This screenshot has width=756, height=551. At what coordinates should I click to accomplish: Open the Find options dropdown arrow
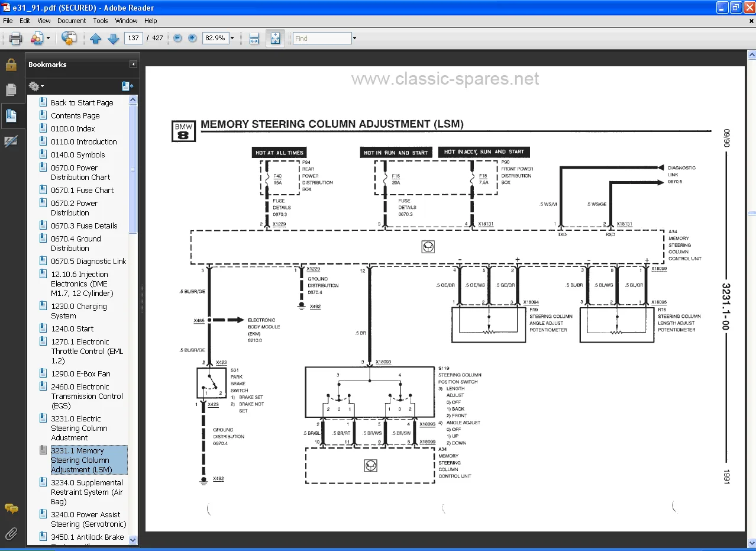pos(354,38)
